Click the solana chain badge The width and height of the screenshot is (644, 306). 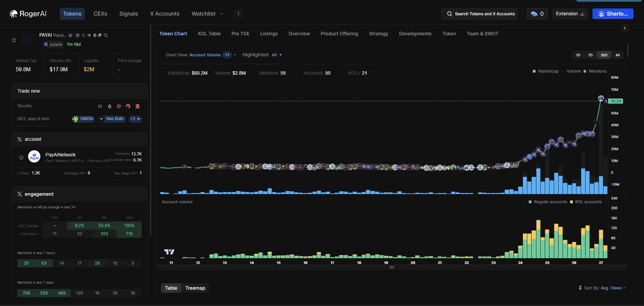53,45
